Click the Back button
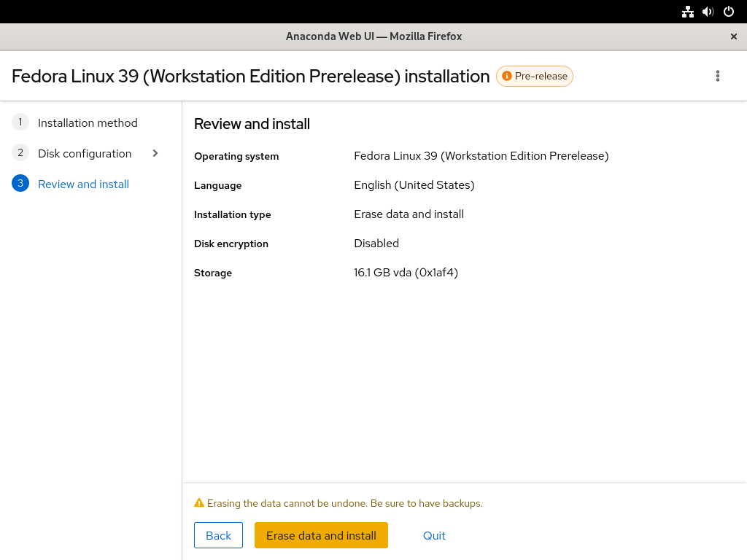The image size is (747, 560). coord(218,535)
